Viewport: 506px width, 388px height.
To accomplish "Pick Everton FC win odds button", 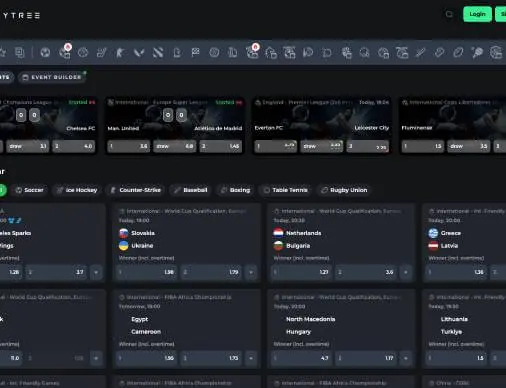I will pos(276,146).
